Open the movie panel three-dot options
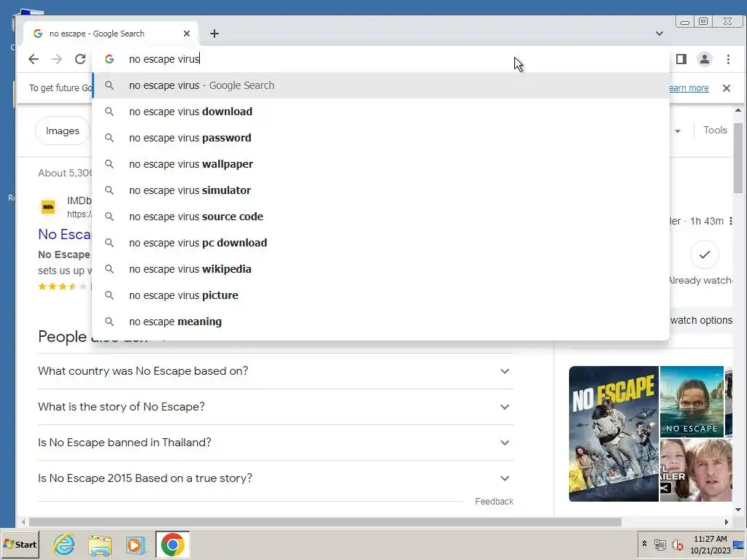This screenshot has height=560, width=747. point(731,221)
